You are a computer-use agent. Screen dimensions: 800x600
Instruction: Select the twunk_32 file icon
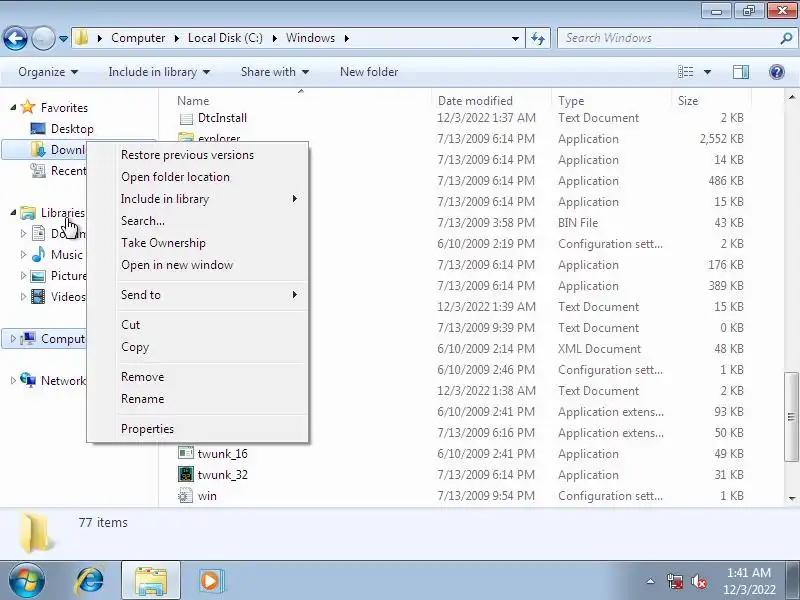point(186,474)
